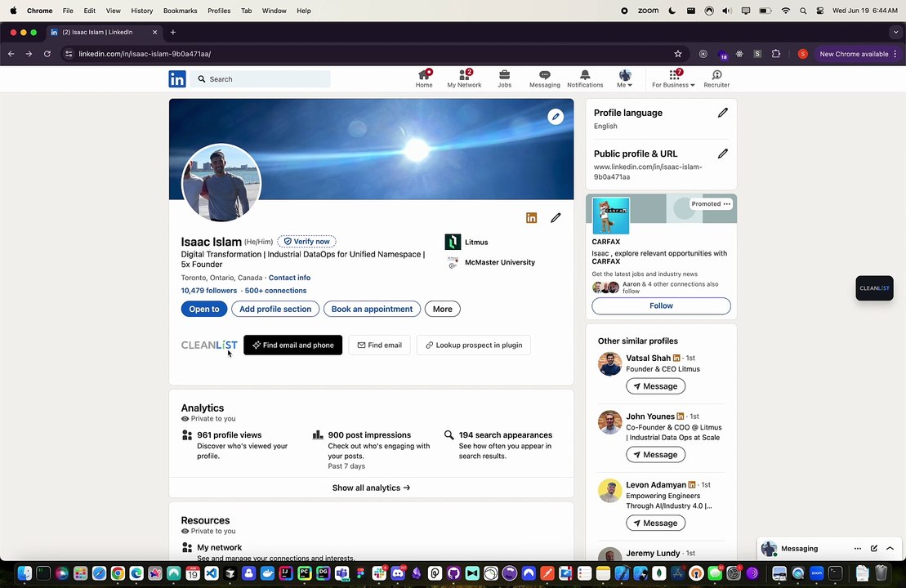The height and width of the screenshot is (588, 906).
Task: Focus the LinkedIn search field
Action: 261,79
